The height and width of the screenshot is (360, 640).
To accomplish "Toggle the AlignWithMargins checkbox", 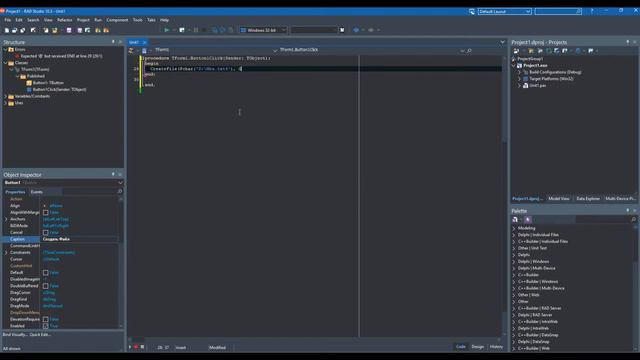I will pos(46,213).
